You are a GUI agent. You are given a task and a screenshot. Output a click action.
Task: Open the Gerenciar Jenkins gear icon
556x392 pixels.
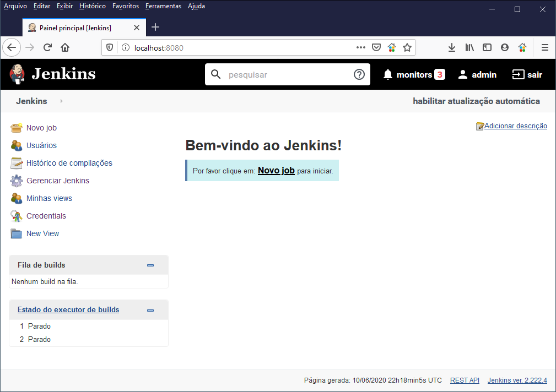click(17, 181)
